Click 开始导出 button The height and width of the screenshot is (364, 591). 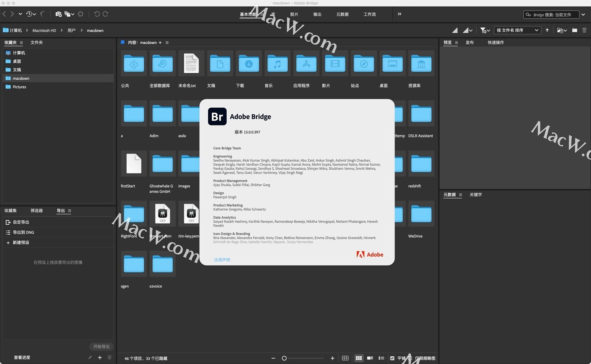[102, 347]
